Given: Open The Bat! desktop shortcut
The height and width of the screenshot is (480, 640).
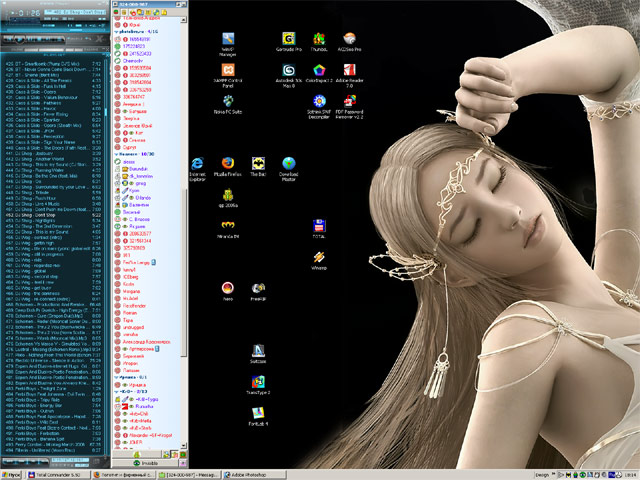Looking at the screenshot, I should coord(258,167).
